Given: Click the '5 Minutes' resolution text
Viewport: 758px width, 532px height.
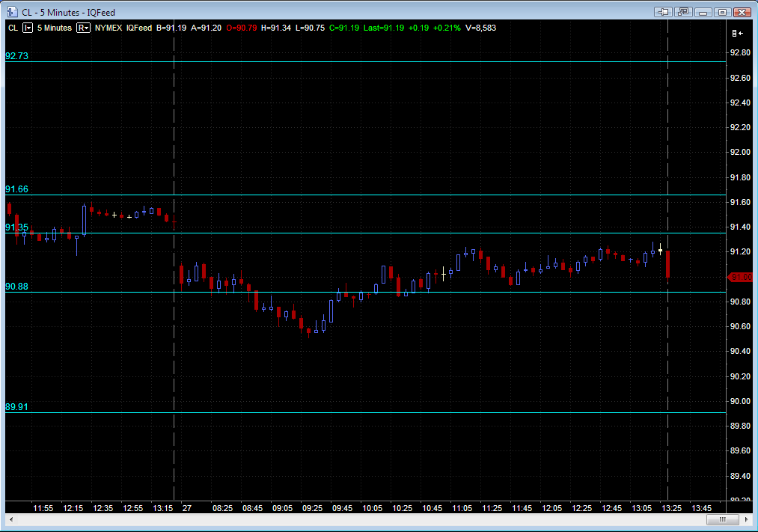Looking at the screenshot, I should point(55,28).
